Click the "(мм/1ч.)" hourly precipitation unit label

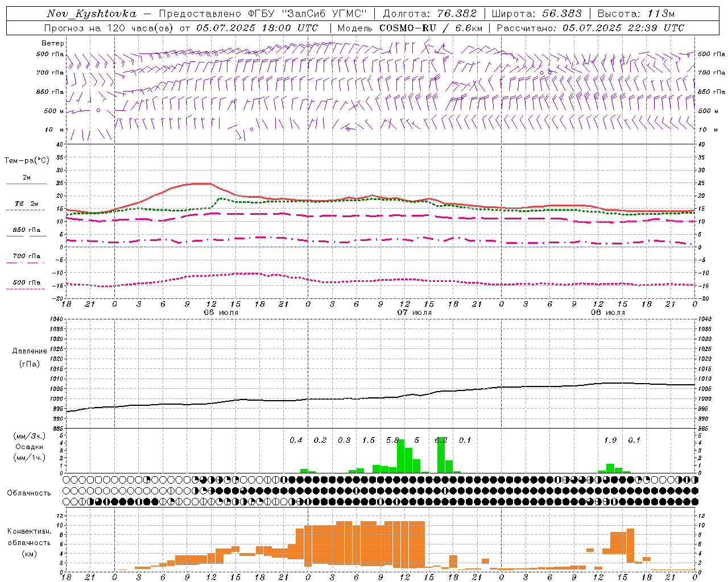29,458
